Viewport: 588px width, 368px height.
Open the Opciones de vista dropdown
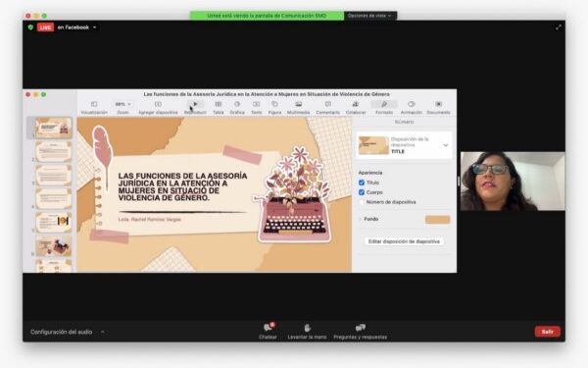coord(370,16)
